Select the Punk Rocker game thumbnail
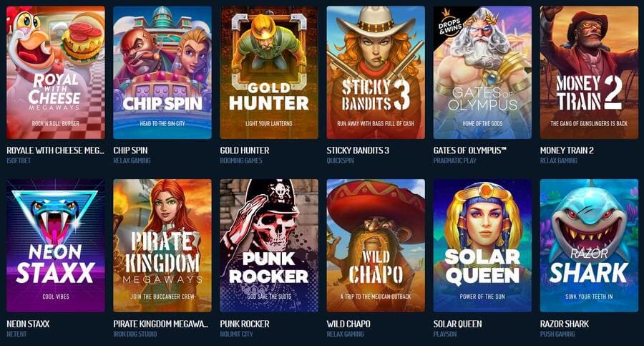 tap(269, 245)
